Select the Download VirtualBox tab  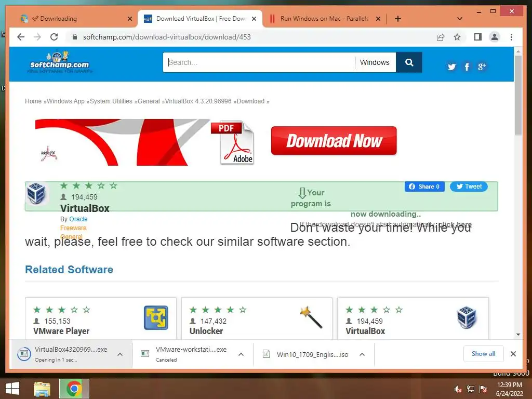click(x=200, y=19)
